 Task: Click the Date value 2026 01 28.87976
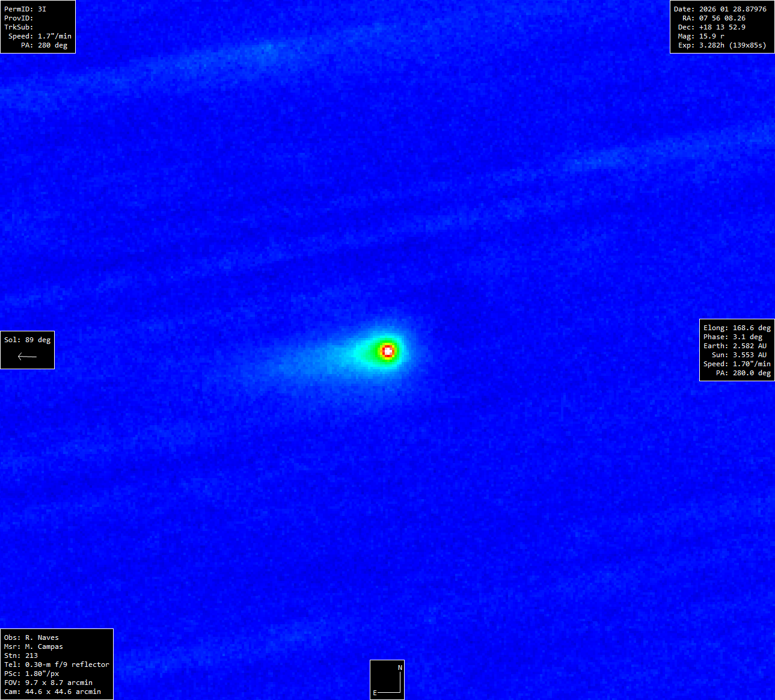[732, 9]
